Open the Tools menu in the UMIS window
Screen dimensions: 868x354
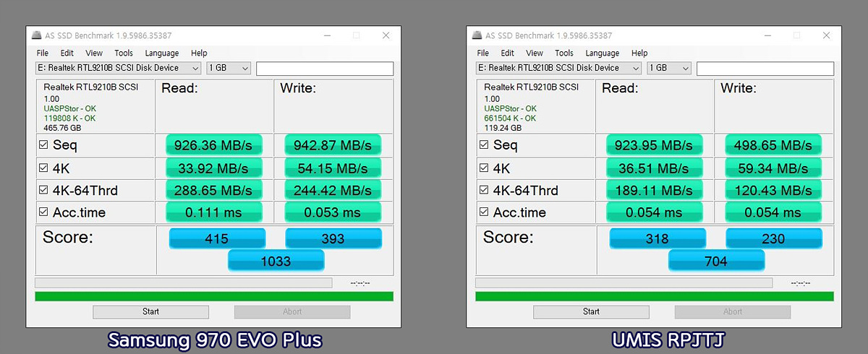[564, 53]
